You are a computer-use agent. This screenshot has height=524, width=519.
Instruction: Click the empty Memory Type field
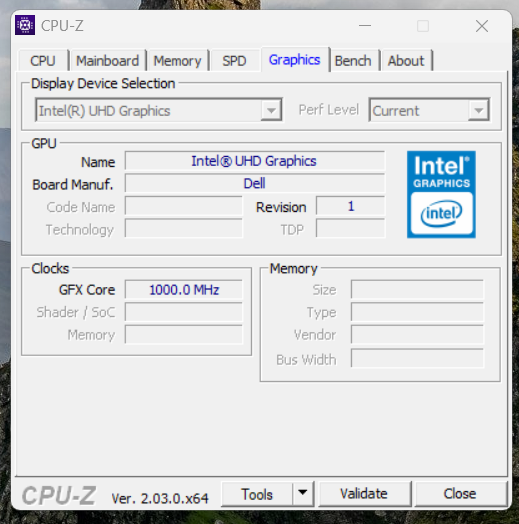[x=417, y=312]
